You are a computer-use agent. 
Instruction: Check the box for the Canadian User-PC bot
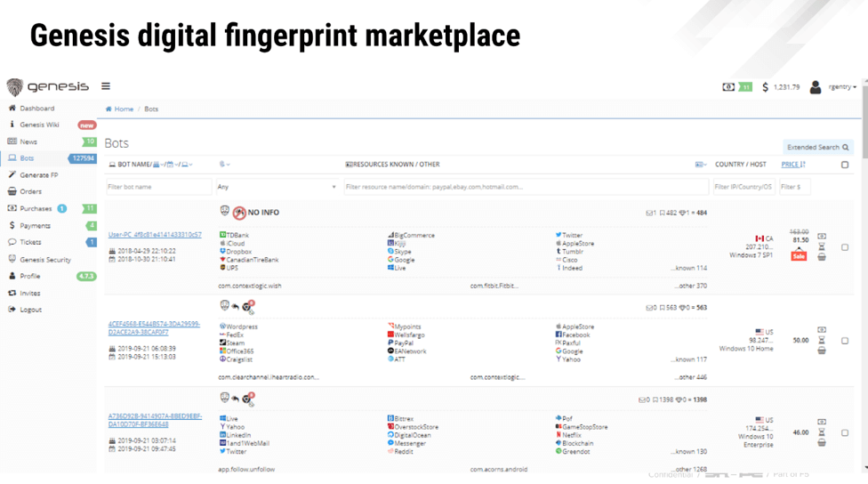pyautogui.click(x=845, y=247)
